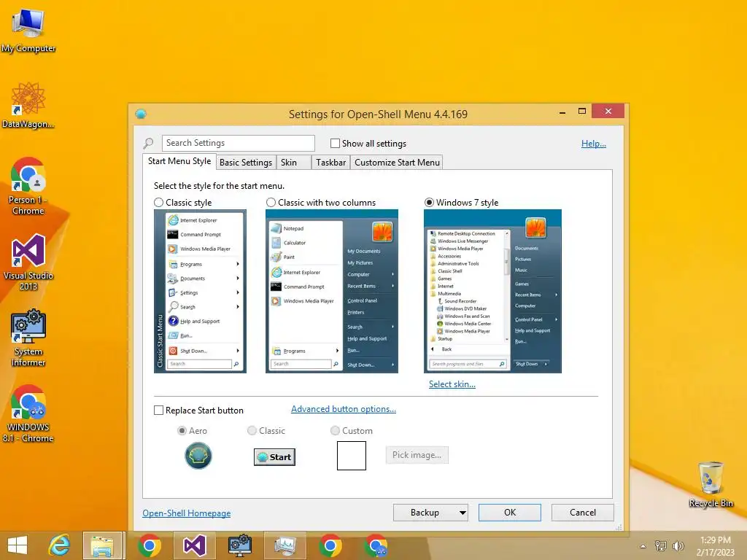747x560 pixels.
Task: Open My Computer desktop icon
Action: coord(28,29)
